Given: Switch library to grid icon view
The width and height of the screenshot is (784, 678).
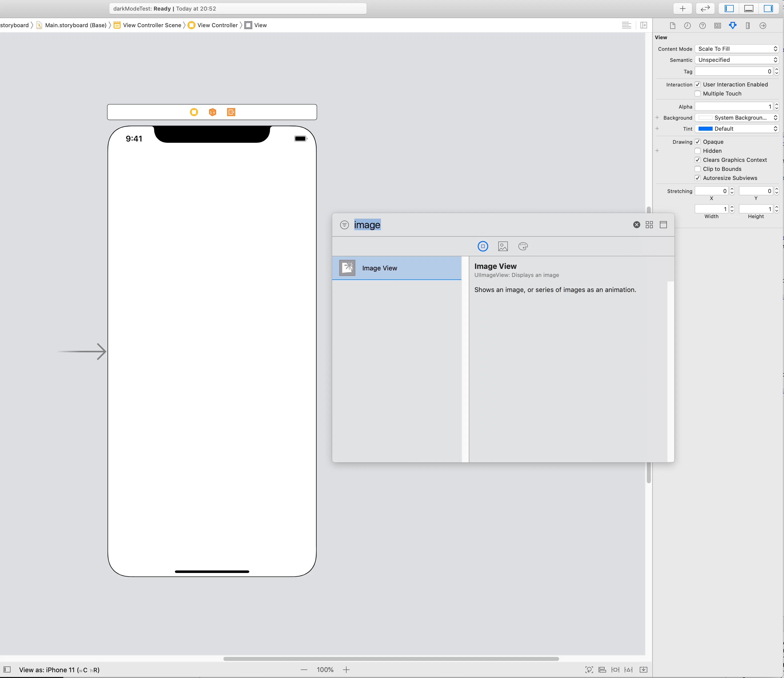Looking at the screenshot, I should point(649,225).
